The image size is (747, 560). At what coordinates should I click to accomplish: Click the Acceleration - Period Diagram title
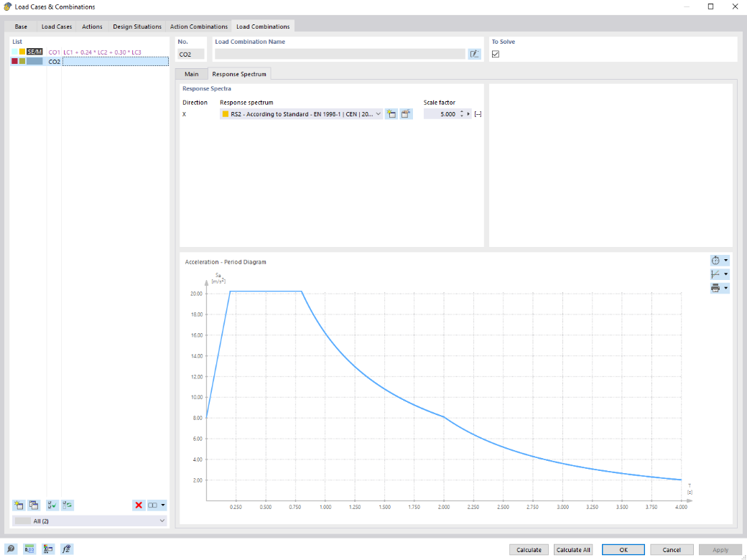[226, 262]
